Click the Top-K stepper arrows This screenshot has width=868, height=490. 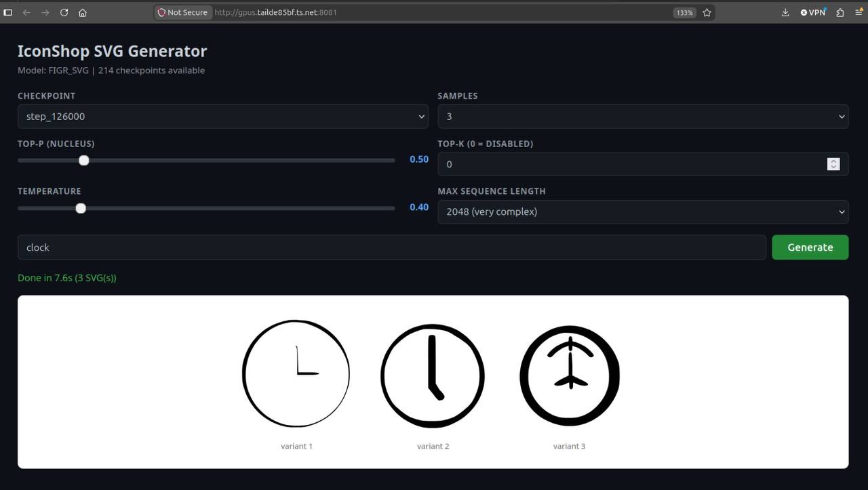(x=833, y=164)
